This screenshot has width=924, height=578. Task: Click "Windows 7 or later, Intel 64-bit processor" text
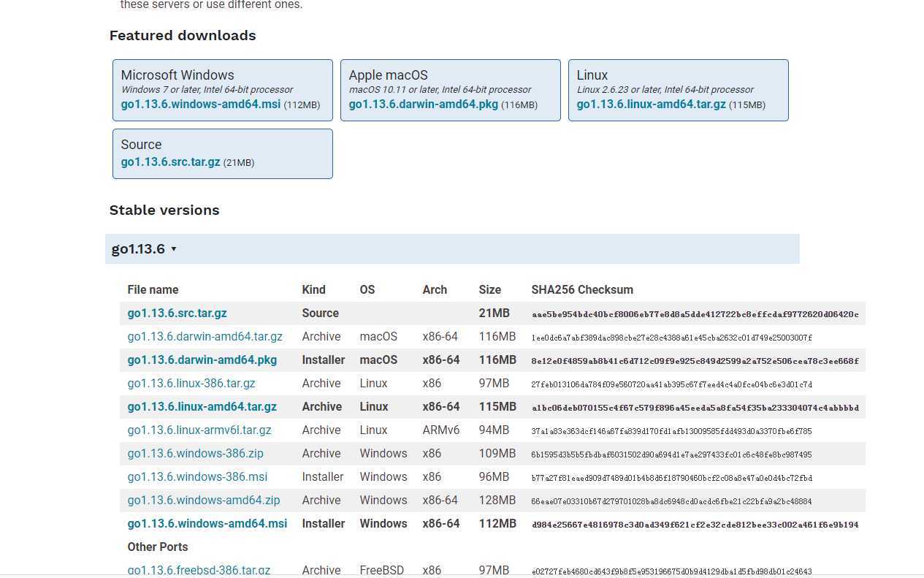[207, 90]
